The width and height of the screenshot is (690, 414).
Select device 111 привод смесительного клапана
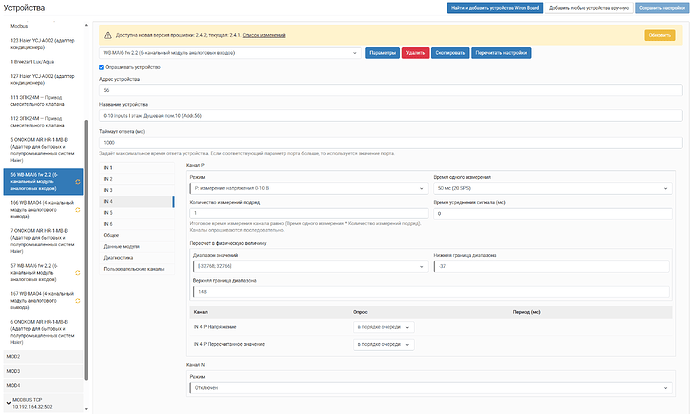pos(44,101)
